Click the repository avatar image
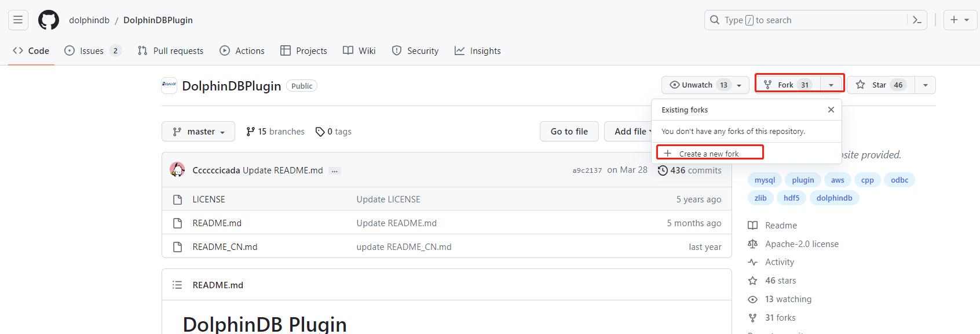Image resolution: width=980 pixels, height=334 pixels. pyautogui.click(x=169, y=85)
